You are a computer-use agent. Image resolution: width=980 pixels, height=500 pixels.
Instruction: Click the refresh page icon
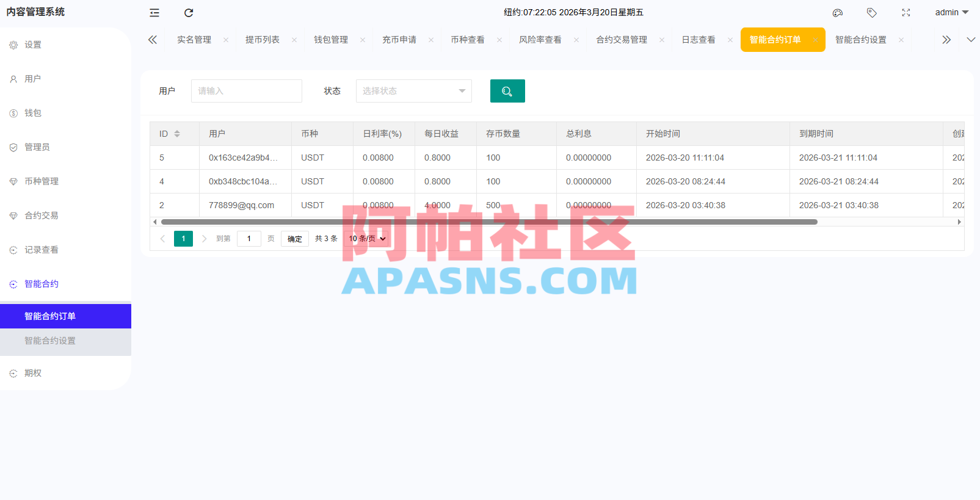189,13
